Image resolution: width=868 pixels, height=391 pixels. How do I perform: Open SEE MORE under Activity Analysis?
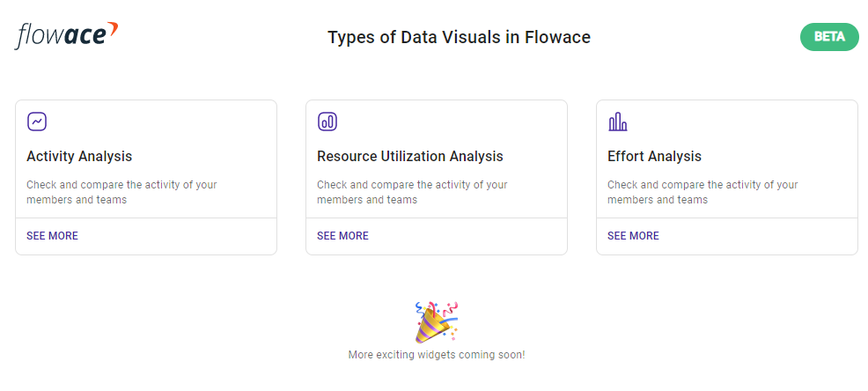click(x=53, y=236)
